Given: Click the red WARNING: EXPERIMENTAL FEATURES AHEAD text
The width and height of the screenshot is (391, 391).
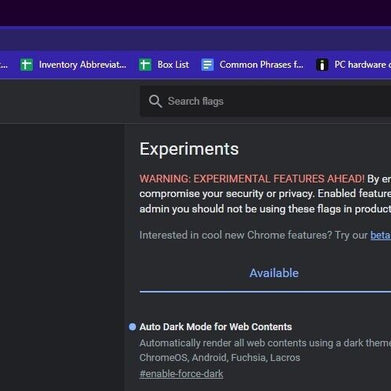Looking at the screenshot, I should [252, 179].
